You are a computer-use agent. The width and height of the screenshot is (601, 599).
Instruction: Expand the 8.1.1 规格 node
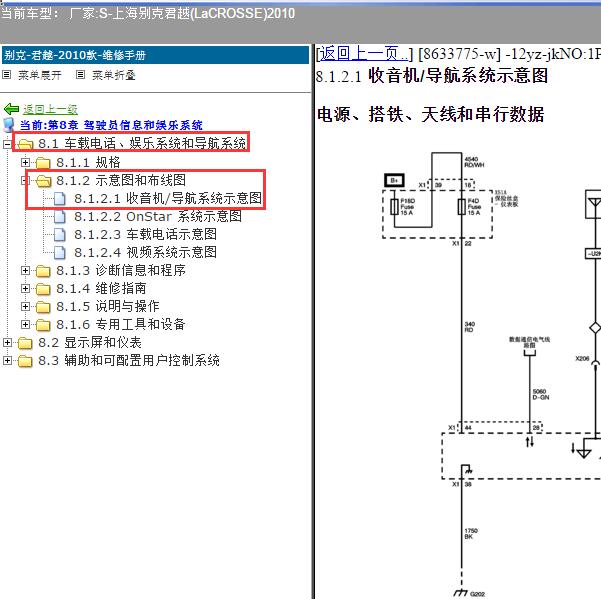[x=25, y=162]
